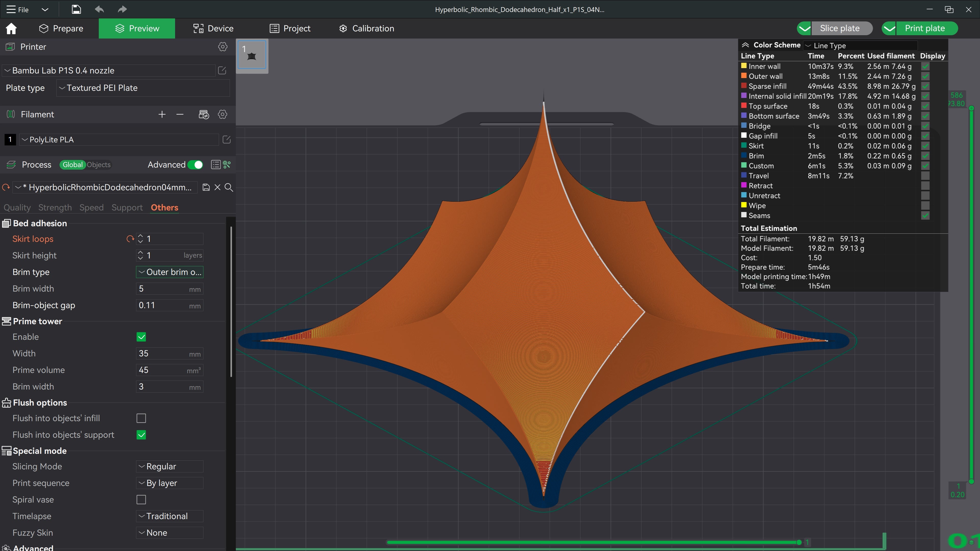The image size is (980, 551).
Task: Click the horizontal layer progress slider handle
Action: pyautogui.click(x=799, y=542)
